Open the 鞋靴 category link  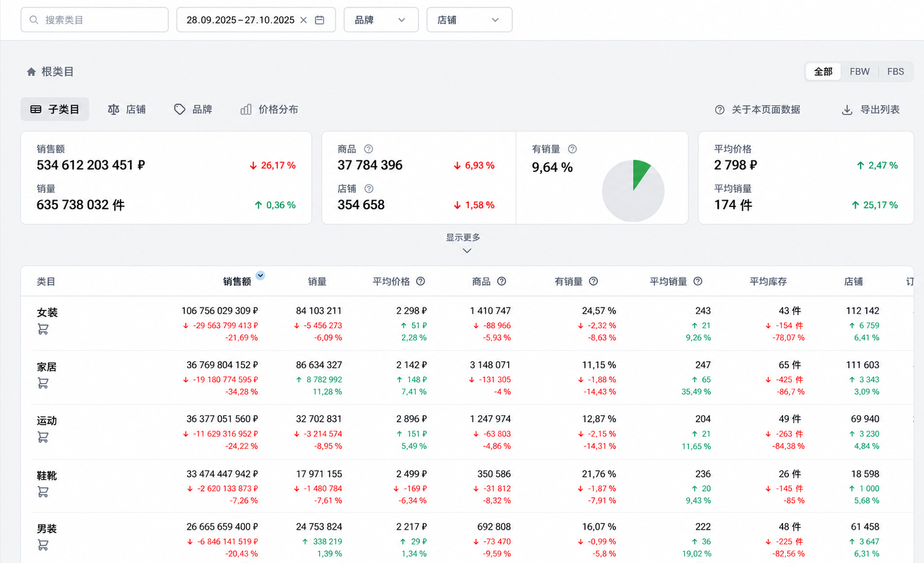47,476
